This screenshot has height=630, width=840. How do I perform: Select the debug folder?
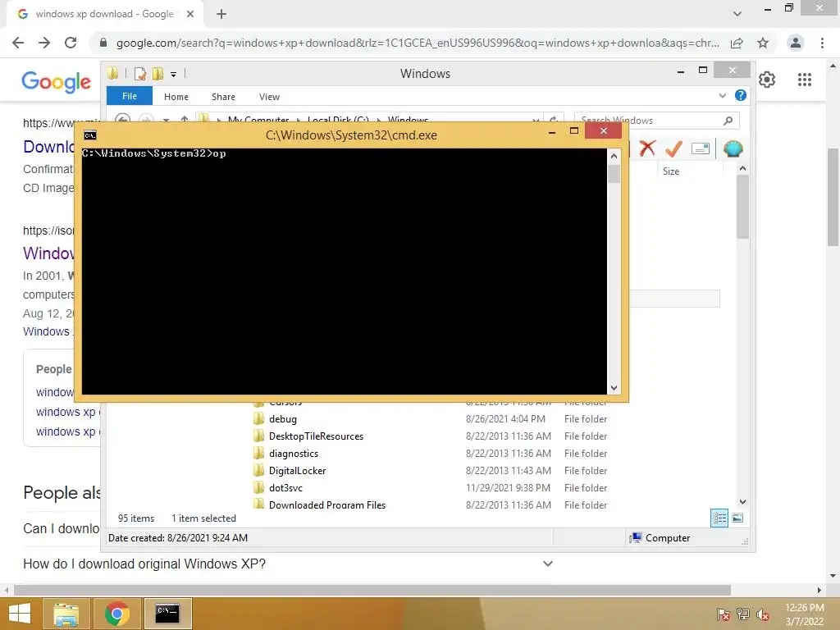coord(283,419)
